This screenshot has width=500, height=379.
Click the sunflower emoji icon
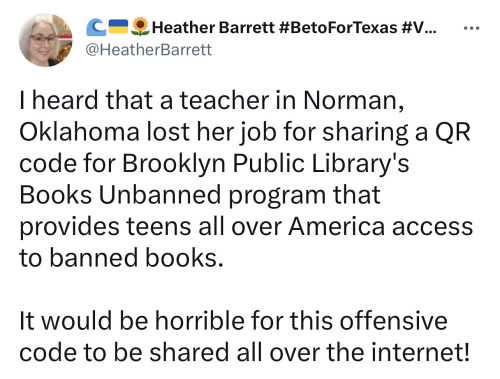pyautogui.click(x=140, y=27)
